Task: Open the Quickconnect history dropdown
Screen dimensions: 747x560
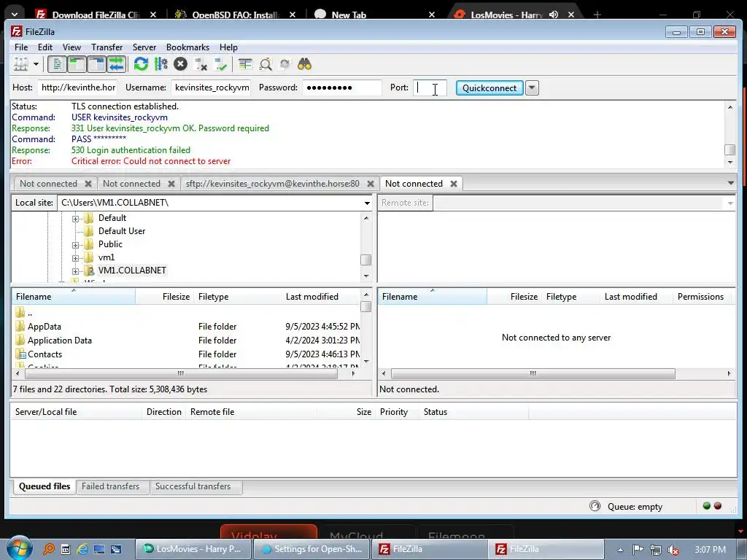Action: (x=532, y=88)
